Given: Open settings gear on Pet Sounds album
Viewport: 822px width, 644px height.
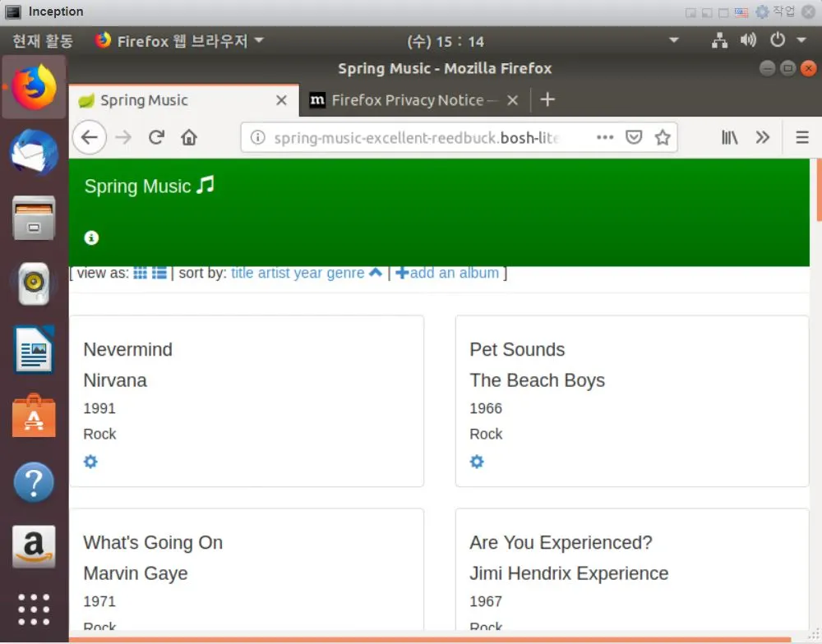Looking at the screenshot, I should coord(477,462).
